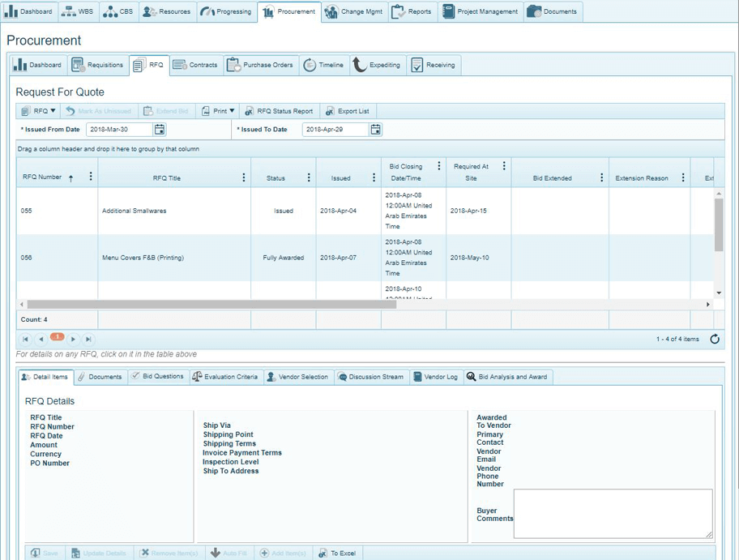Open the Status column options menu
Screen dimensions: 739x560
pyautogui.click(x=309, y=177)
